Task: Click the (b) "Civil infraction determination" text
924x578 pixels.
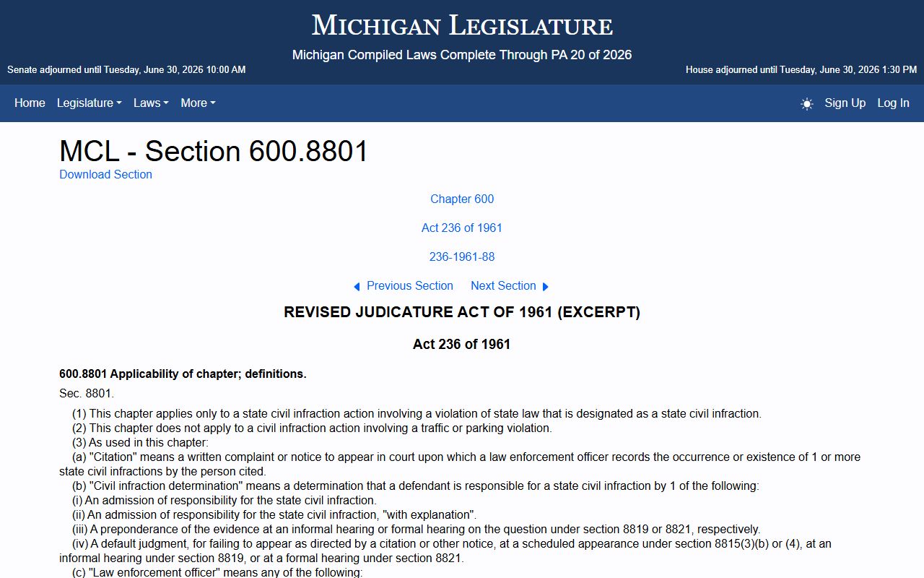Action: 415,486
